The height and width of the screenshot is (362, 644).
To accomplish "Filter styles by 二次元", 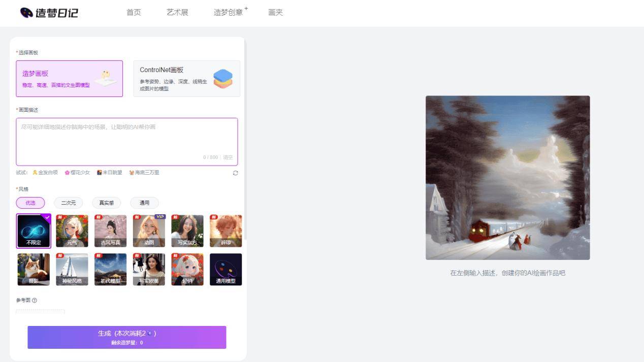I will click(69, 203).
